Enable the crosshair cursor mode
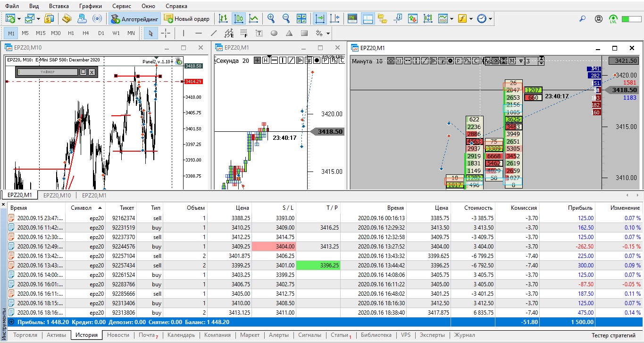This screenshot has height=343, width=644. coord(166,33)
